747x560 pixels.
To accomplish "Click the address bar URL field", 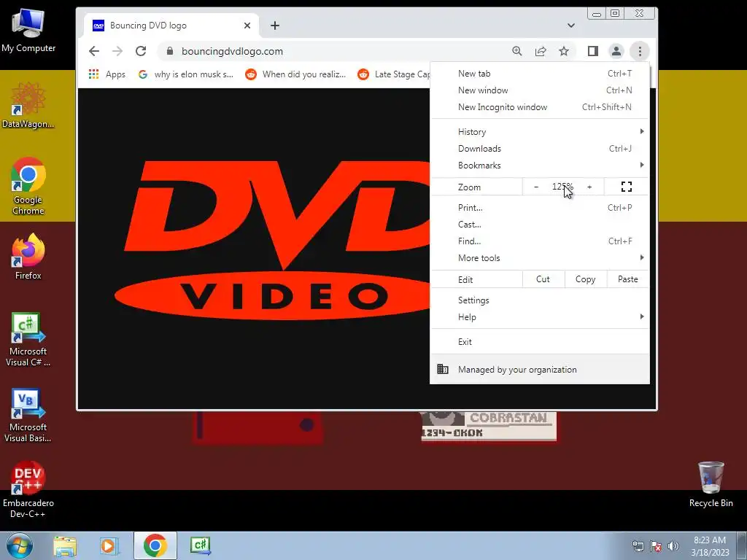I will click(333, 51).
